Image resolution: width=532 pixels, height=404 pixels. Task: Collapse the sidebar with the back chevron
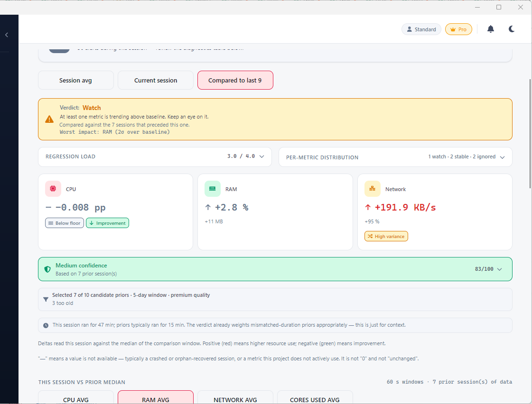pos(7,35)
